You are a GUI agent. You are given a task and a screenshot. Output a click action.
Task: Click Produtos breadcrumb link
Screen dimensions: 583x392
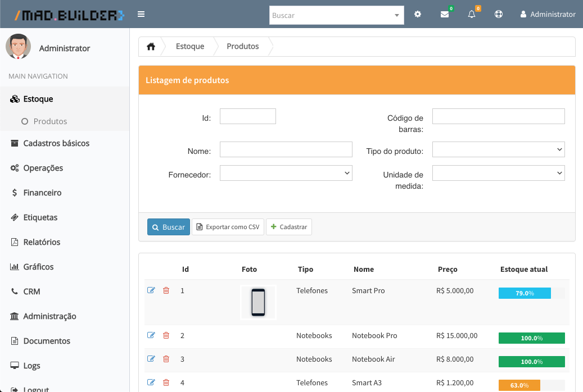(243, 47)
